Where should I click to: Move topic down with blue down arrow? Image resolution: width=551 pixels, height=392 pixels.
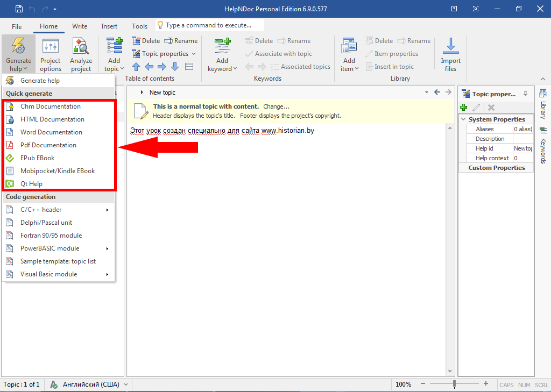(x=175, y=66)
